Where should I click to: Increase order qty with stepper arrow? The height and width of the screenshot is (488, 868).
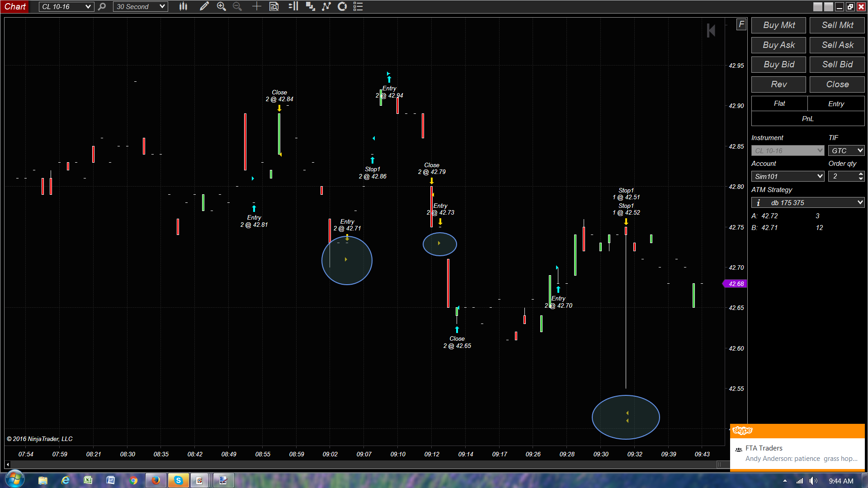click(861, 174)
